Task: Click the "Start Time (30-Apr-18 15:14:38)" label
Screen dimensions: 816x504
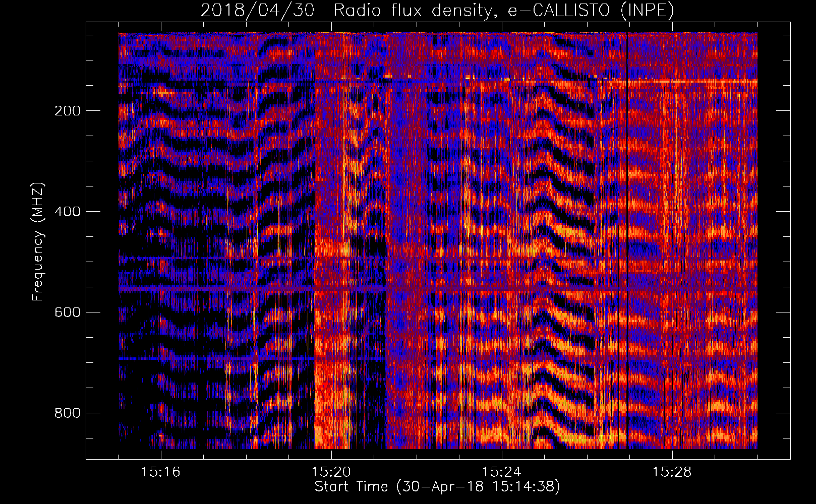Action: point(437,487)
